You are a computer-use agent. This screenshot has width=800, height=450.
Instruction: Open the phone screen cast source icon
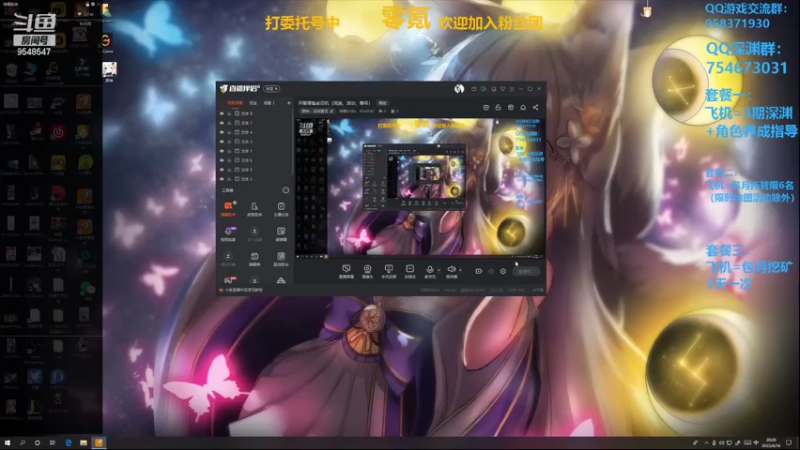(x=389, y=271)
